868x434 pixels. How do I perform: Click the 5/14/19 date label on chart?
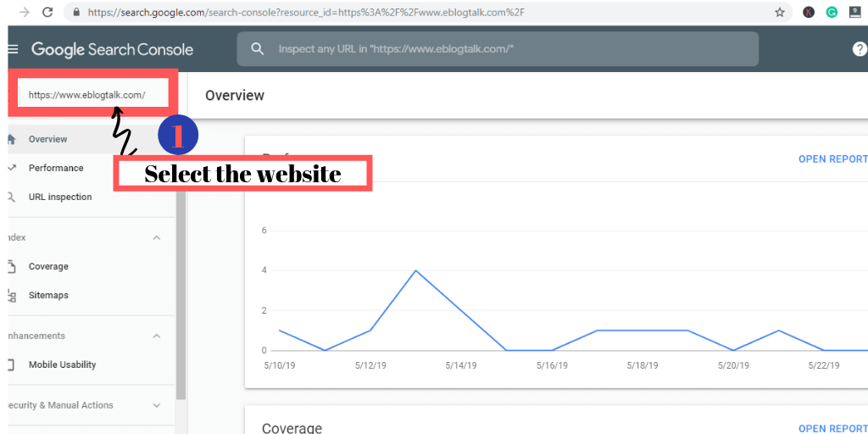pyautogui.click(x=460, y=365)
